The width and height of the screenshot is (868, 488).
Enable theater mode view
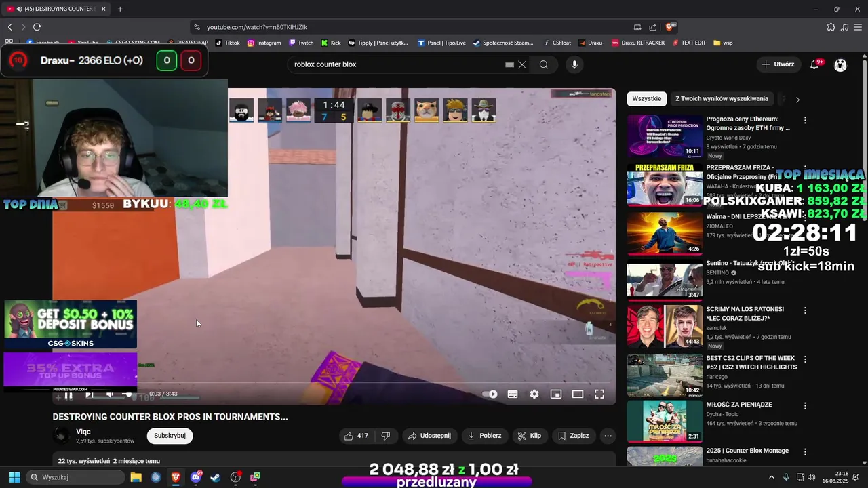(578, 394)
